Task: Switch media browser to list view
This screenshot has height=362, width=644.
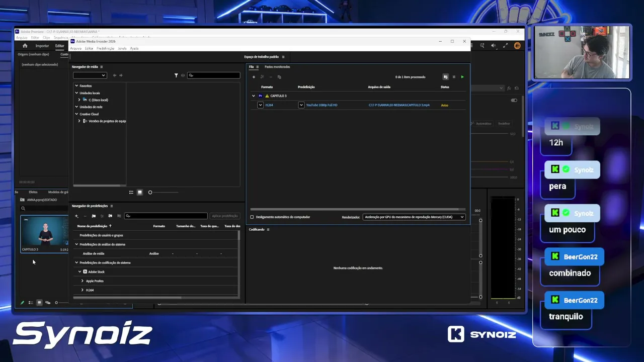Action: (x=131, y=192)
